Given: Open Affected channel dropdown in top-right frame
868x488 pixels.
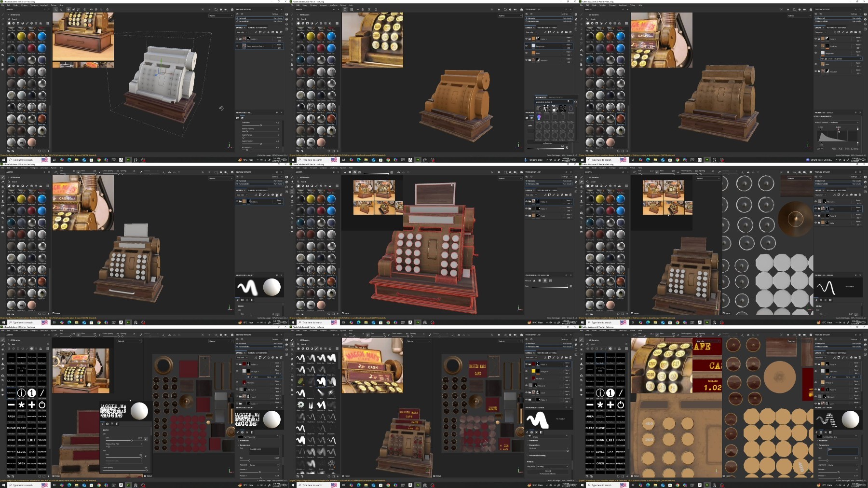Looking at the screenshot, I should (x=844, y=123).
